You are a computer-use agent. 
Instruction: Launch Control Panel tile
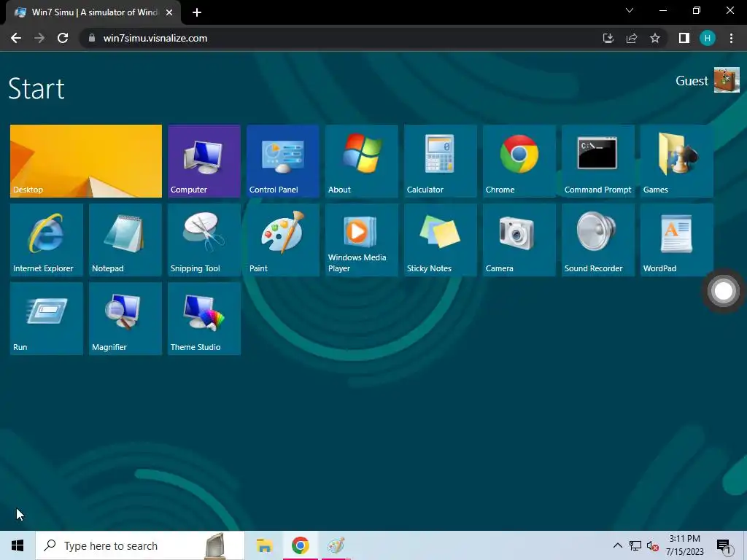click(x=283, y=161)
